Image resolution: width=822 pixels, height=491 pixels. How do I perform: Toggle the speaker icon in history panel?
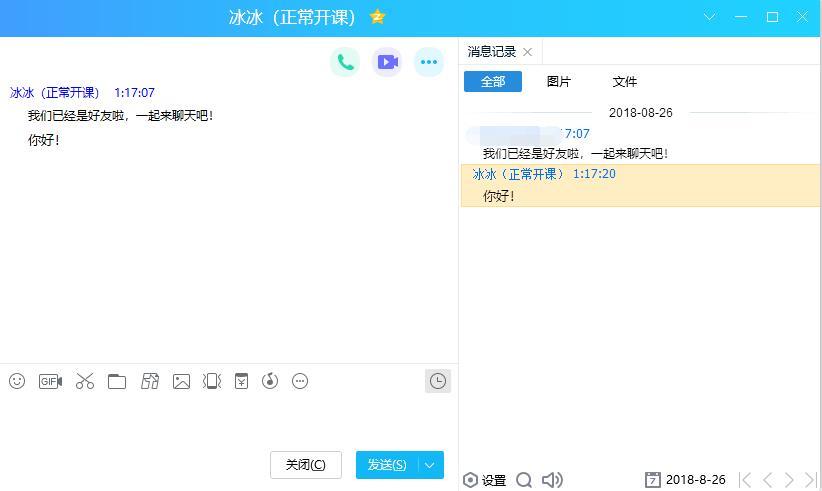[552, 480]
